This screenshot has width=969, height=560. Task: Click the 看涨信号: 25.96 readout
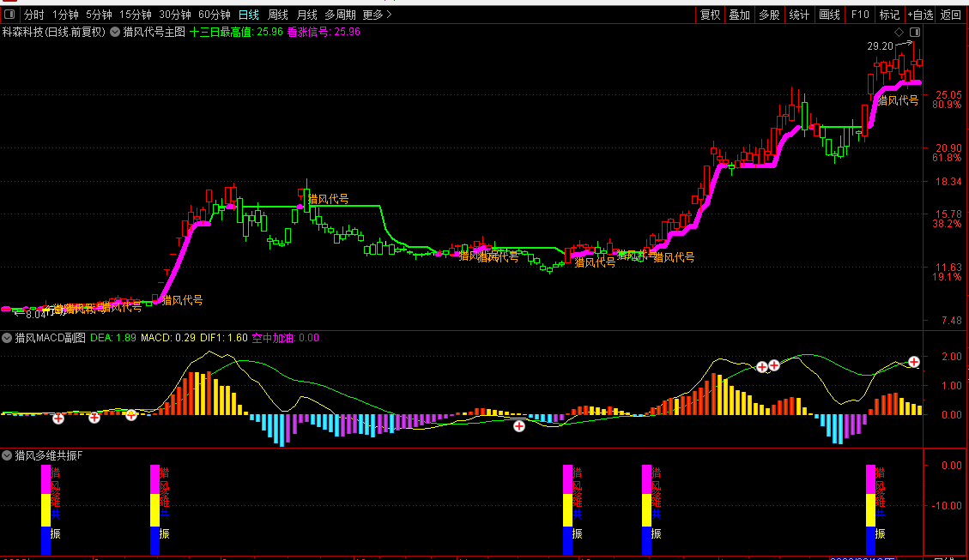click(324, 32)
